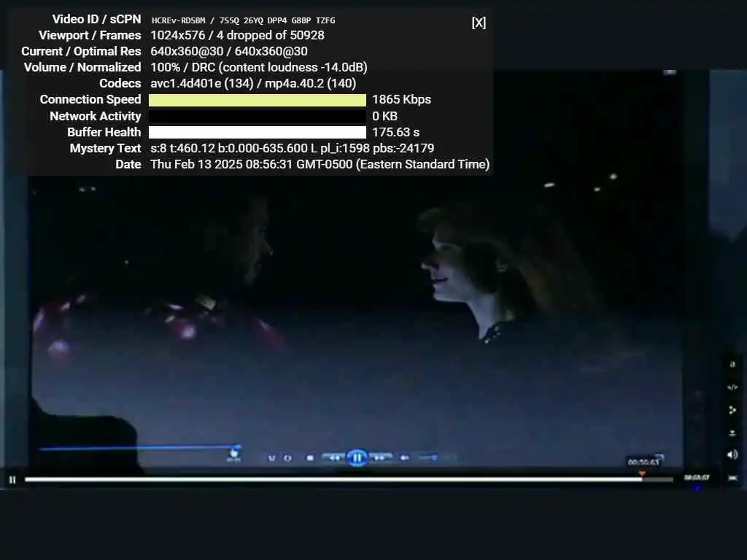
Task: Click the 'Viewport / Frames' label
Action: tap(90, 35)
